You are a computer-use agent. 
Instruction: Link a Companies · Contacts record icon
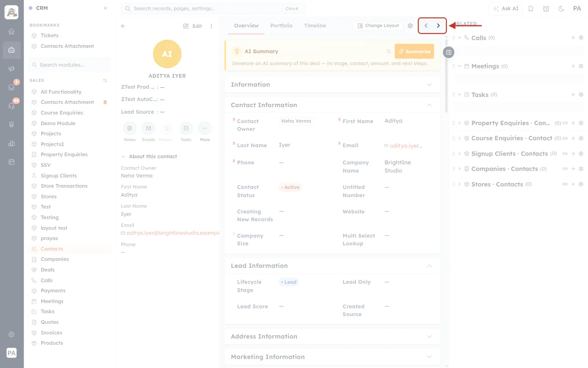(x=565, y=169)
